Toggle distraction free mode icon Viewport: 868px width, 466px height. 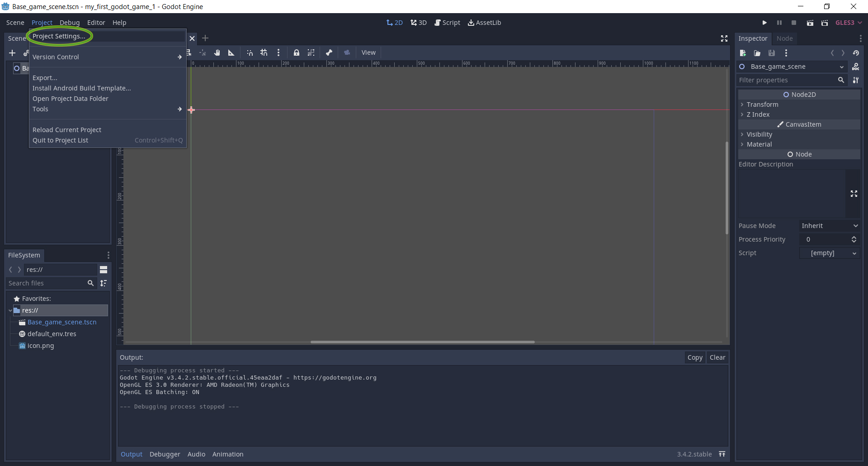724,38
